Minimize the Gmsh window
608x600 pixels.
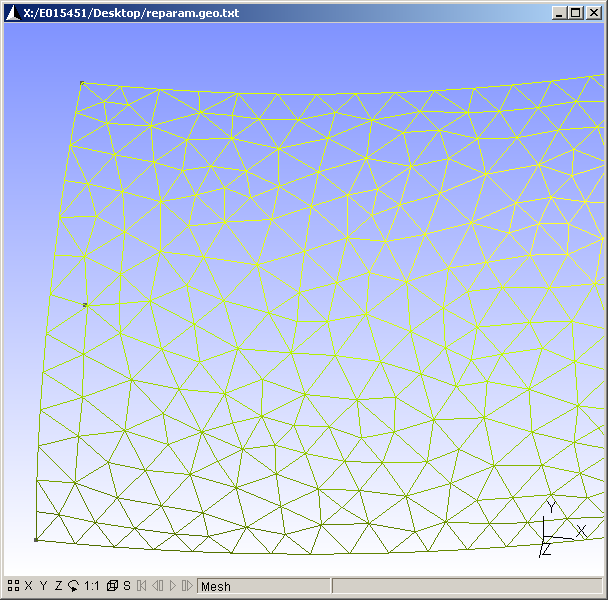point(559,13)
